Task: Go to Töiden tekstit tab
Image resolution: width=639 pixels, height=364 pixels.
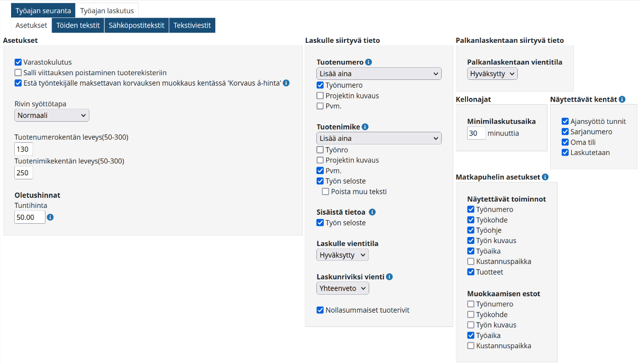Action: (78, 25)
